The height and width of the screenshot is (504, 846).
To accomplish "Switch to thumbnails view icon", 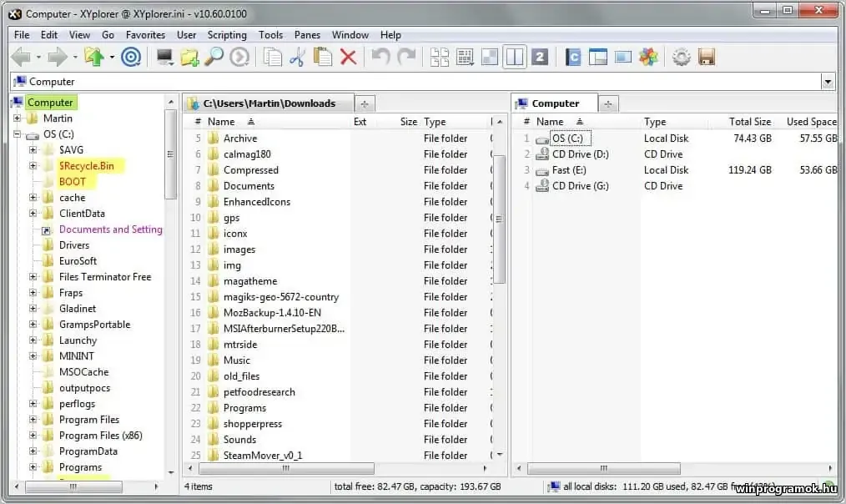I will pyautogui.click(x=439, y=57).
